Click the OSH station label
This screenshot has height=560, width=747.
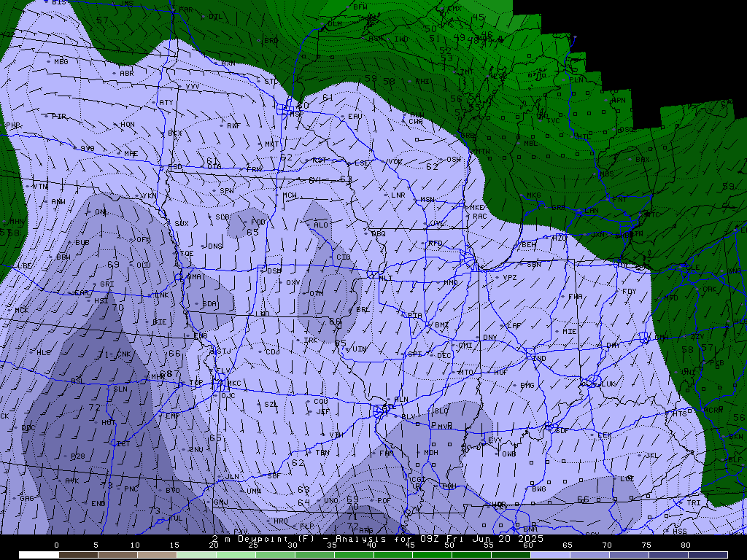pos(454,160)
